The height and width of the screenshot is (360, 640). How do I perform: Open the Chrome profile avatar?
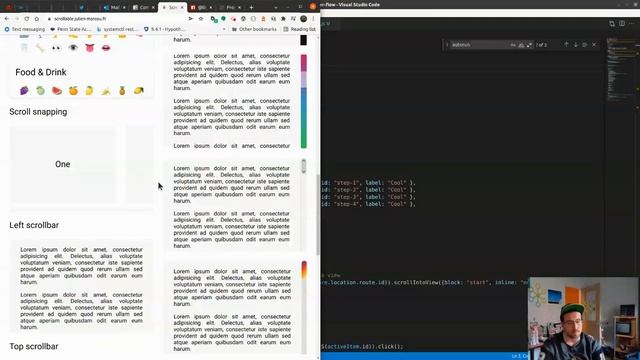303,19
